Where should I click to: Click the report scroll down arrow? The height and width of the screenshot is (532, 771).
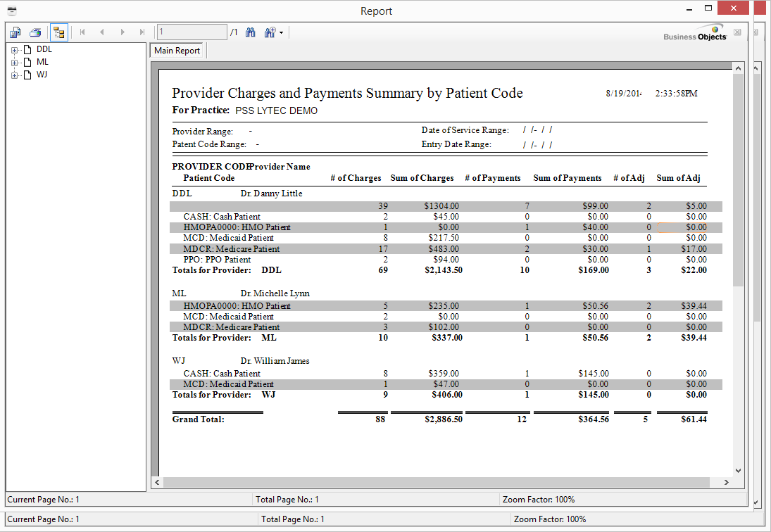738,471
